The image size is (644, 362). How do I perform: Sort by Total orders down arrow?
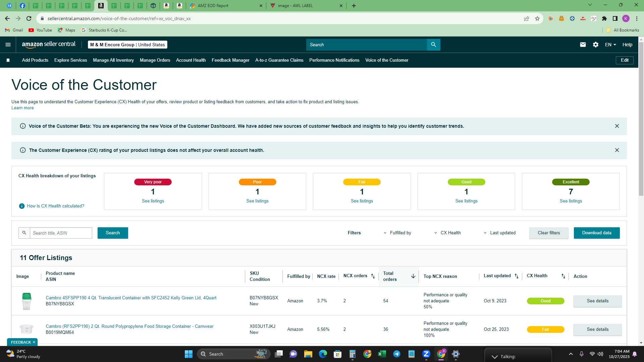pyautogui.click(x=413, y=276)
